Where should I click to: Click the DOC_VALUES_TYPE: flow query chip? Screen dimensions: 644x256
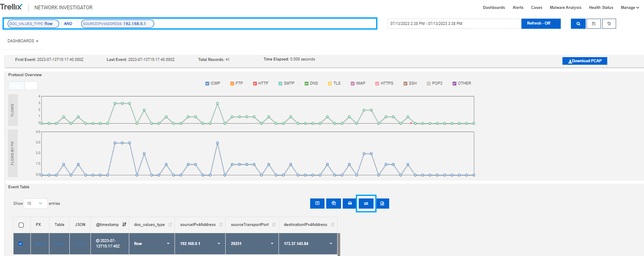(x=33, y=24)
